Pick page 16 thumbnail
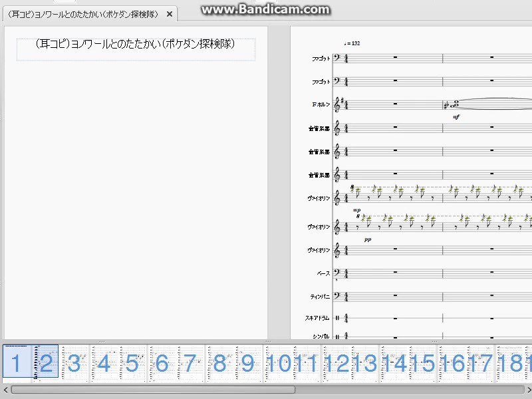Screen dimensions: 532x399 pyautogui.click(x=453, y=362)
